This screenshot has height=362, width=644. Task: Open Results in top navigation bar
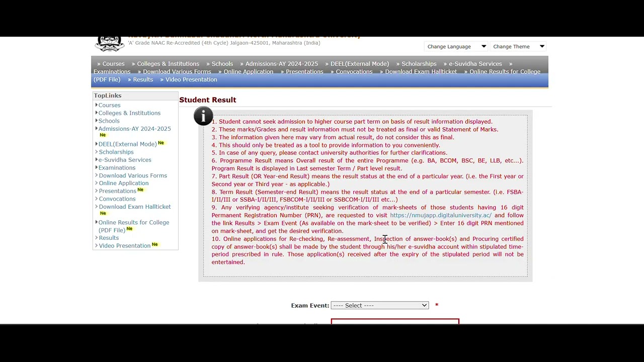(143, 79)
